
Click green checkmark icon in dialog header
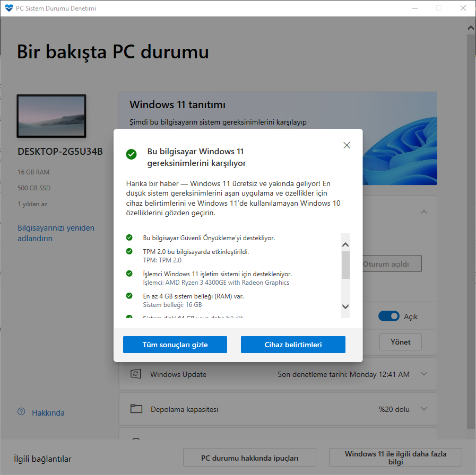[132, 154]
